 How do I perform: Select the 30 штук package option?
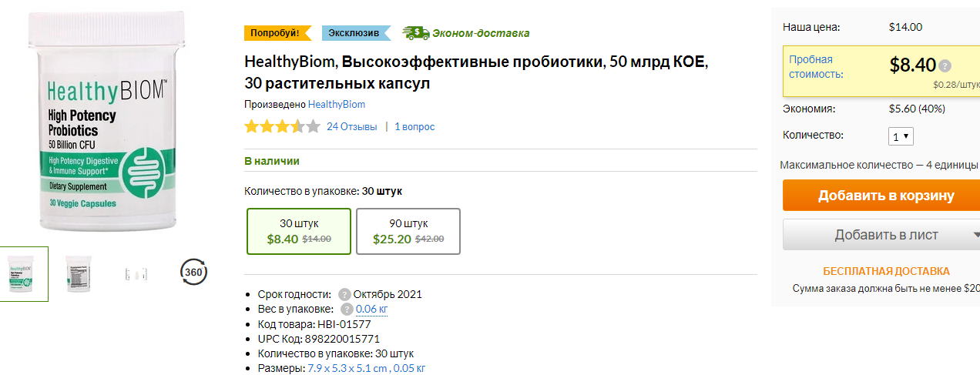tap(299, 231)
